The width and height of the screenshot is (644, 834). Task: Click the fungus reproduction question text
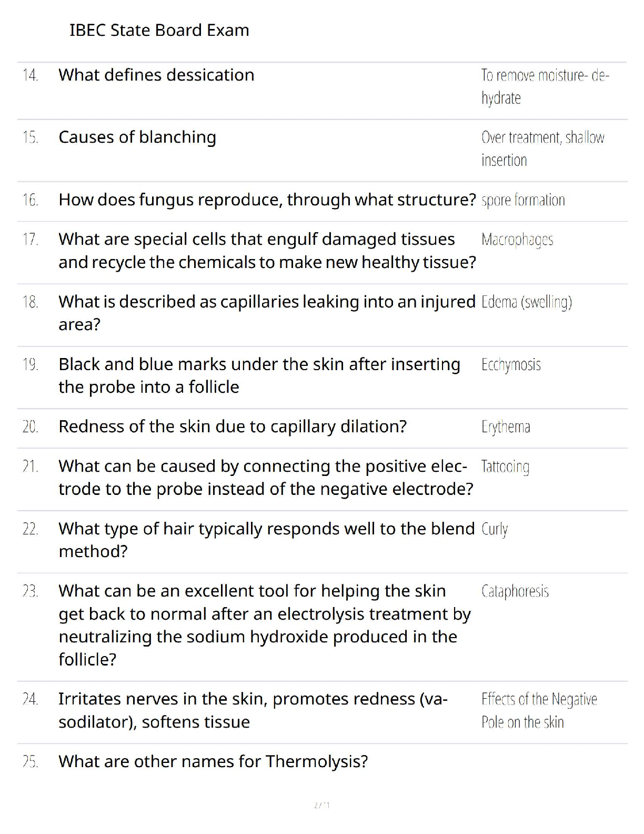coord(267,200)
